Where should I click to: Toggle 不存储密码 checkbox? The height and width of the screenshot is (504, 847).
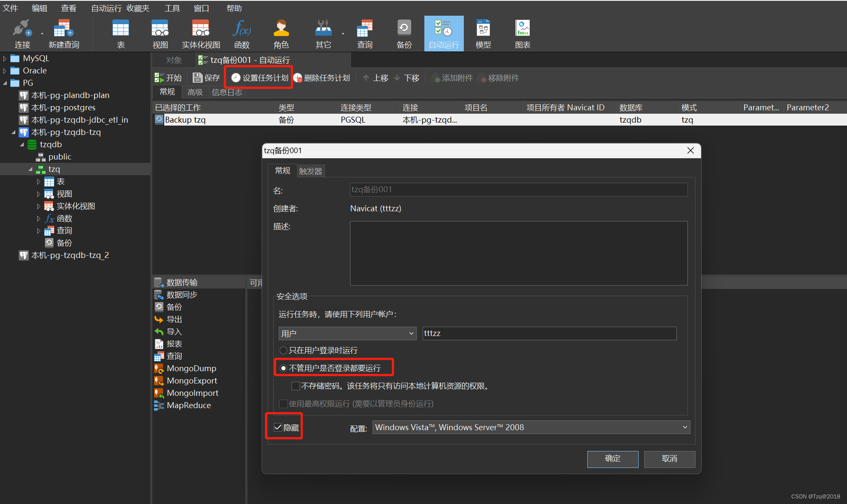click(296, 386)
